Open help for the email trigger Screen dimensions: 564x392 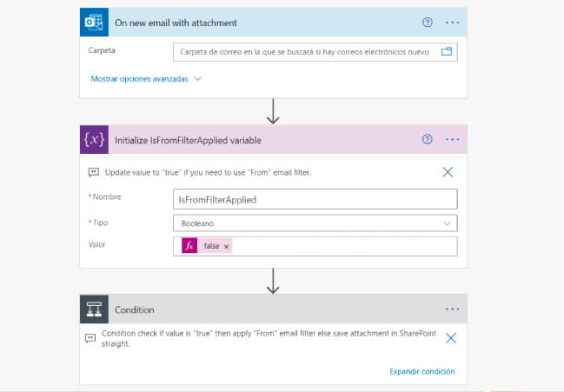point(427,23)
